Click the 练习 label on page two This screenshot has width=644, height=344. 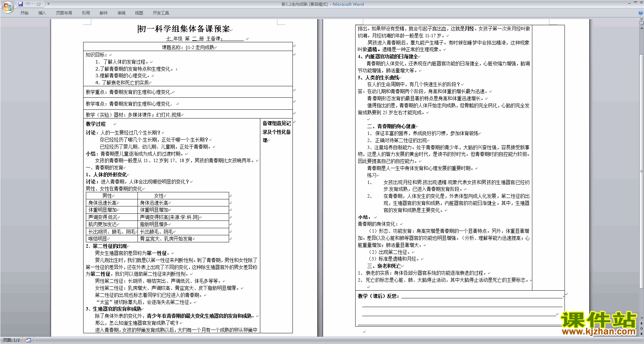[372, 175]
